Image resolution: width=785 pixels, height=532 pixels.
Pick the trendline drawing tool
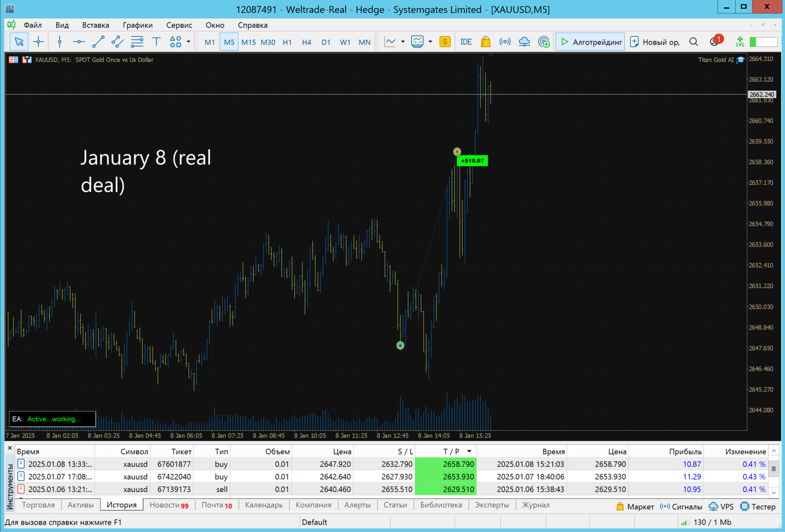coord(98,42)
